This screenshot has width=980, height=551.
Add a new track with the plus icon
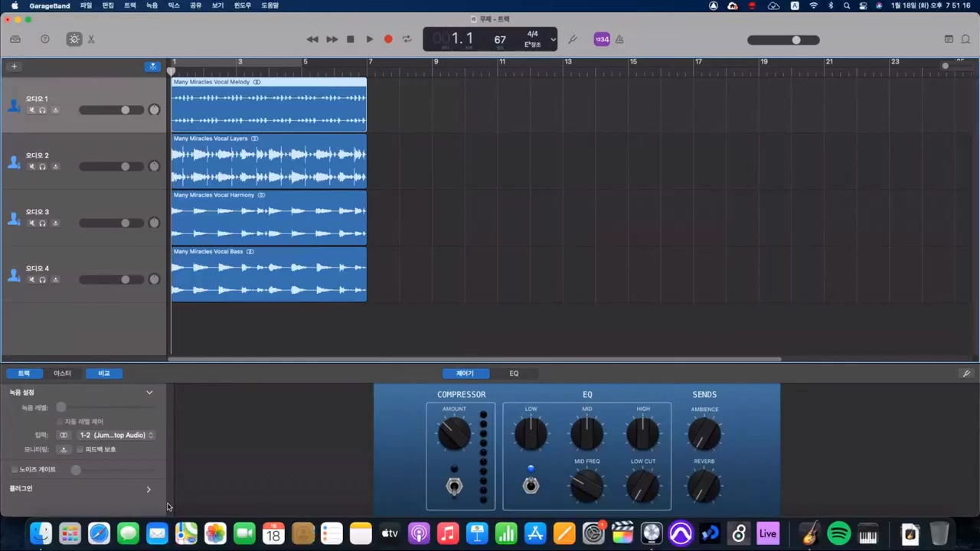coord(14,67)
